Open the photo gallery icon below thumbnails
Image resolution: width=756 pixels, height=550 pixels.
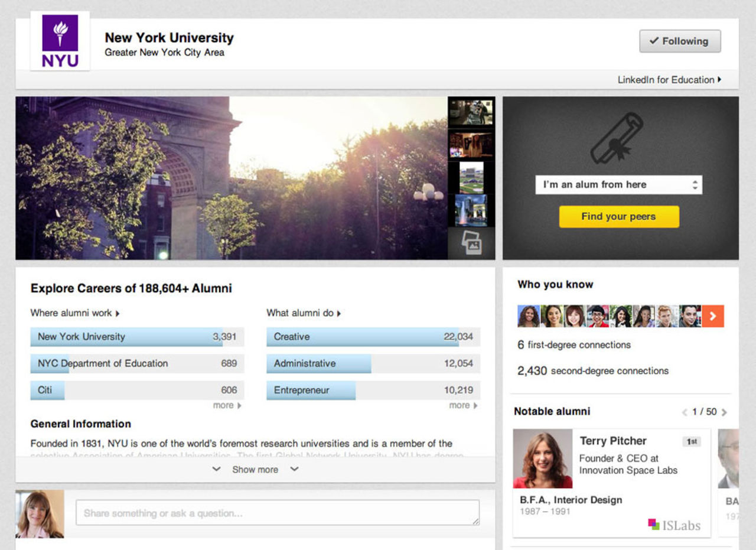pyautogui.click(x=471, y=243)
